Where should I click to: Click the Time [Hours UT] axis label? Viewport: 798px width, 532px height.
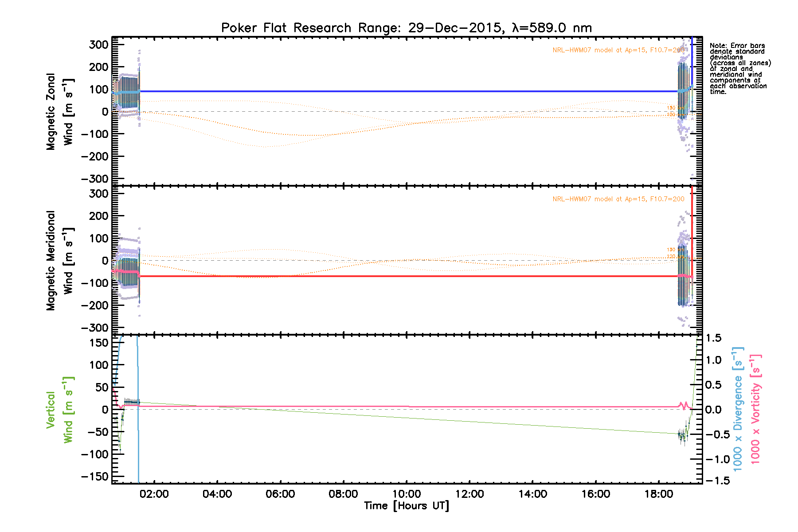[406, 506]
